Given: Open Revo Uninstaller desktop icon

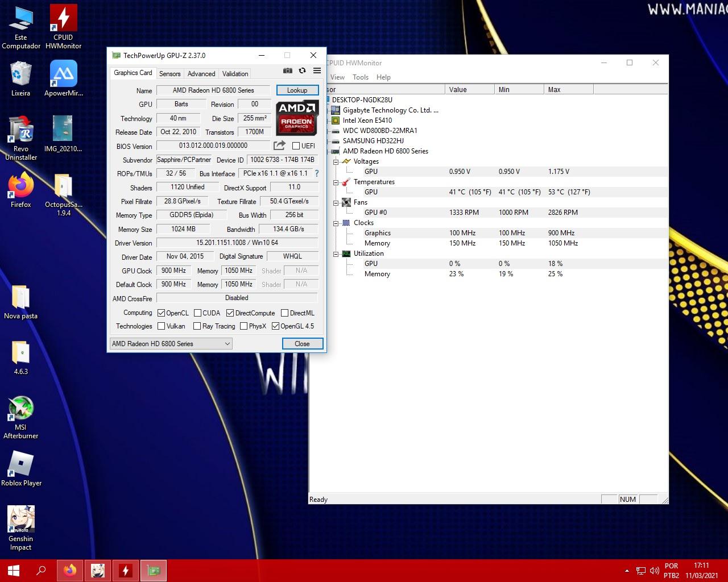Looking at the screenshot, I should pos(21,138).
